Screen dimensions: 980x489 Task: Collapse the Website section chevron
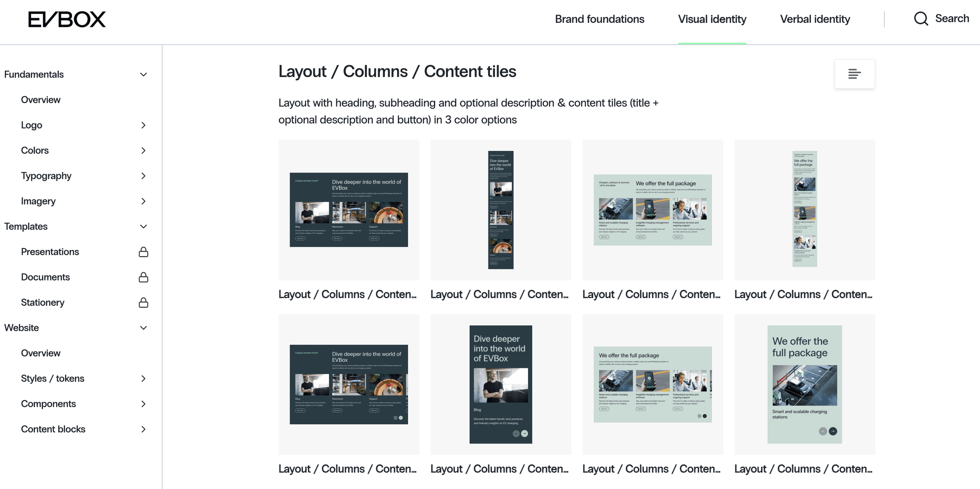pyautogui.click(x=143, y=328)
